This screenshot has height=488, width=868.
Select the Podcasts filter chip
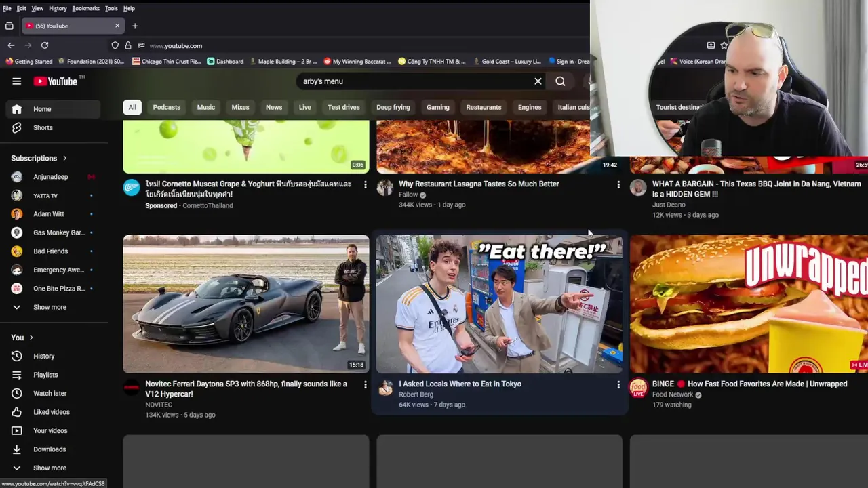pyautogui.click(x=167, y=107)
